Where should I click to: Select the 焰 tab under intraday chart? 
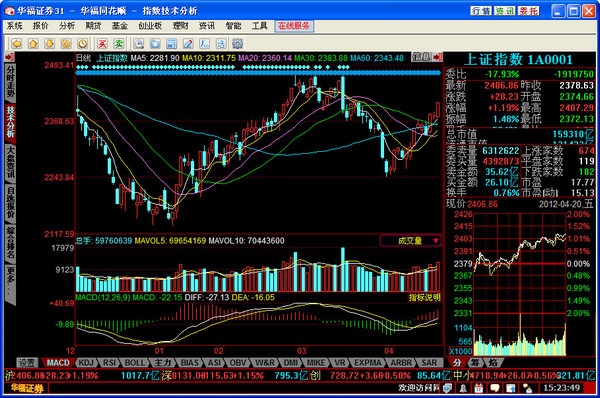[494, 362]
